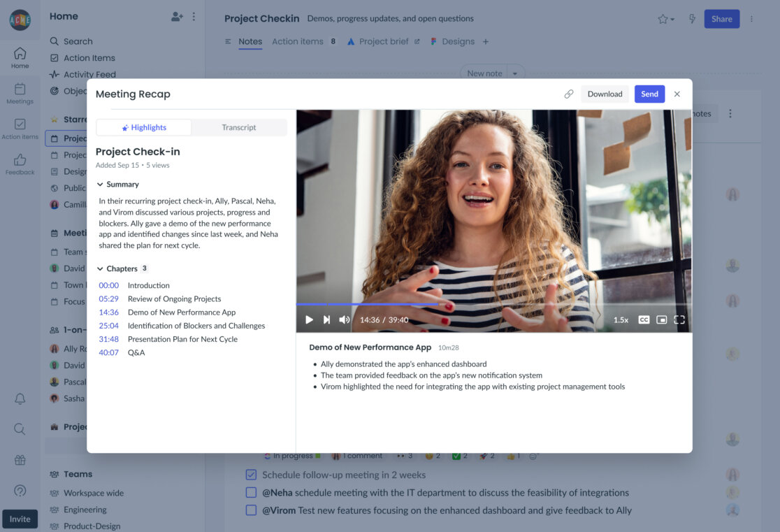Add a person from Home header icon
Screen dimensions: 780x532
(177, 16)
